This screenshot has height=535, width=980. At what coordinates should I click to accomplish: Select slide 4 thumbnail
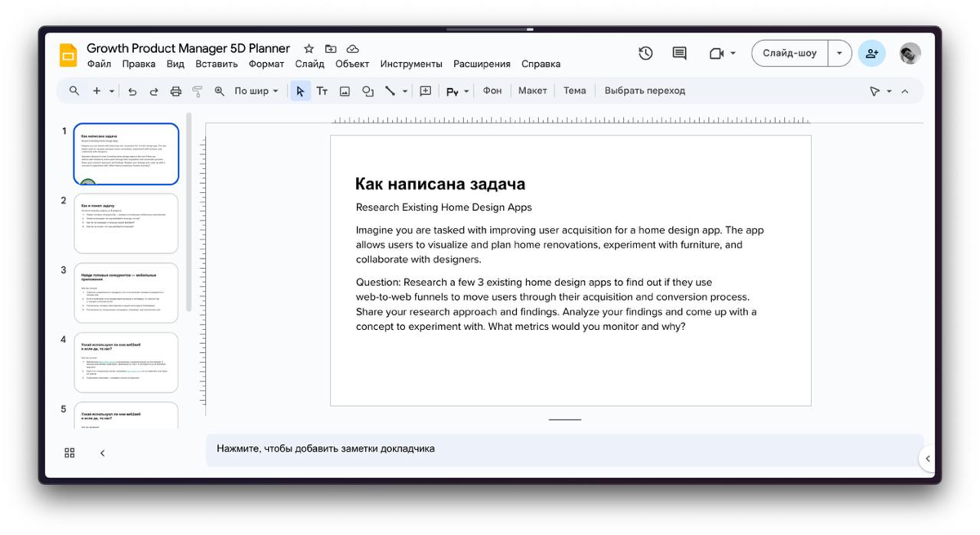[126, 363]
